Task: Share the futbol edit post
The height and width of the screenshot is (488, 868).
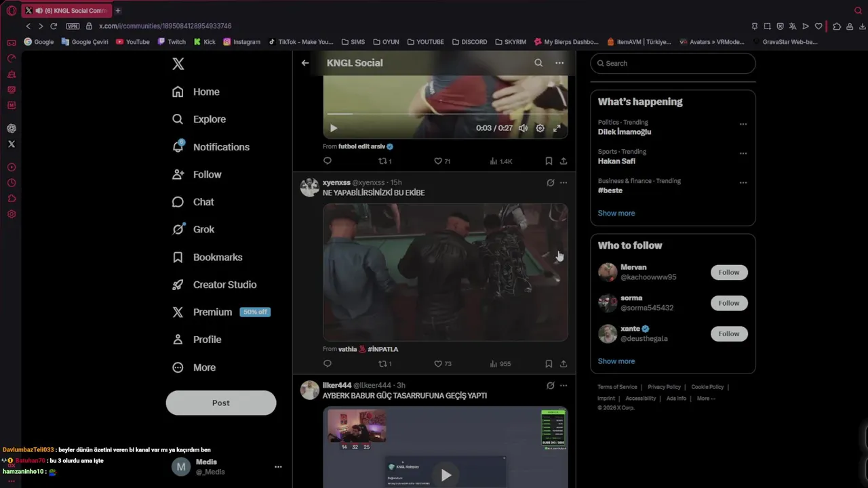Action: point(564,161)
